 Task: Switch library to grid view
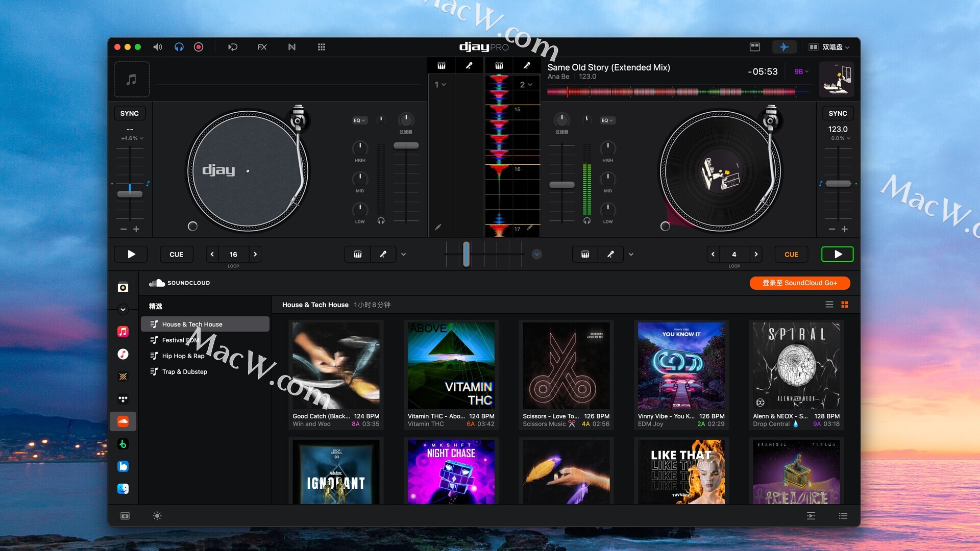[x=845, y=305]
